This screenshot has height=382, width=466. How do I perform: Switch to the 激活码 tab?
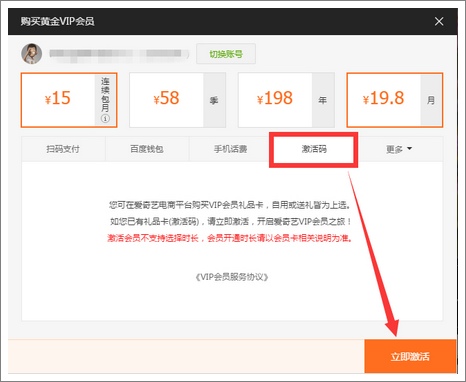pyautogui.click(x=314, y=149)
